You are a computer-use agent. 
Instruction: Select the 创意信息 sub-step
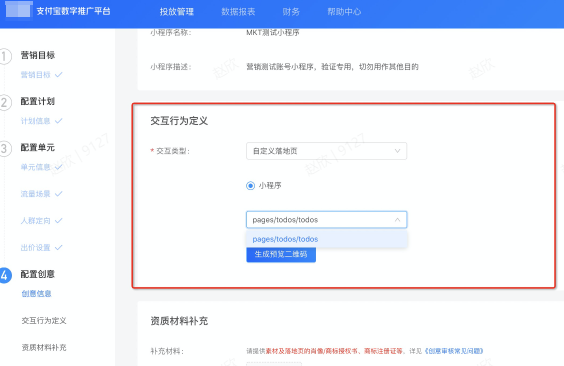pyautogui.click(x=36, y=293)
